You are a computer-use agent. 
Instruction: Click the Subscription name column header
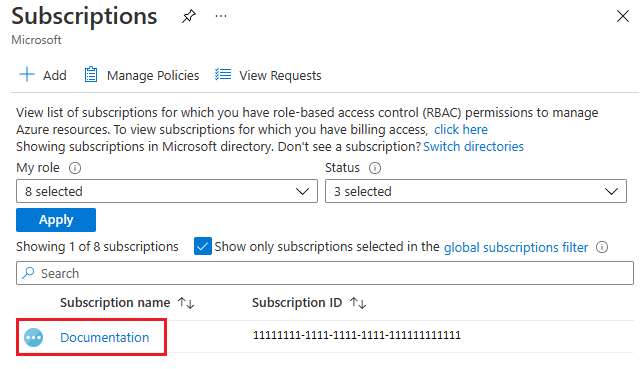(115, 303)
